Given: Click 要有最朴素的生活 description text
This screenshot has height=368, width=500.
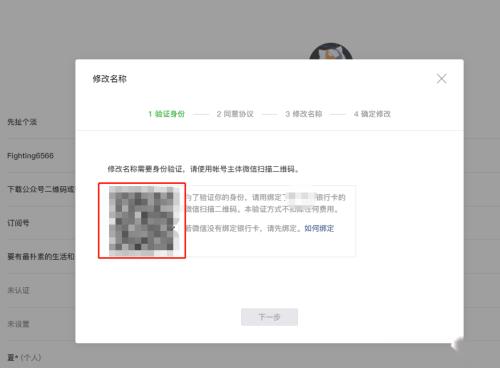Looking at the screenshot, I should coord(41,257).
